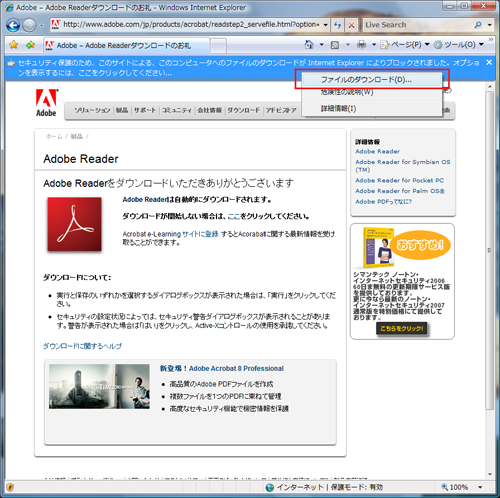Open a new blank tab
500x498 pixels.
pyautogui.click(x=218, y=46)
